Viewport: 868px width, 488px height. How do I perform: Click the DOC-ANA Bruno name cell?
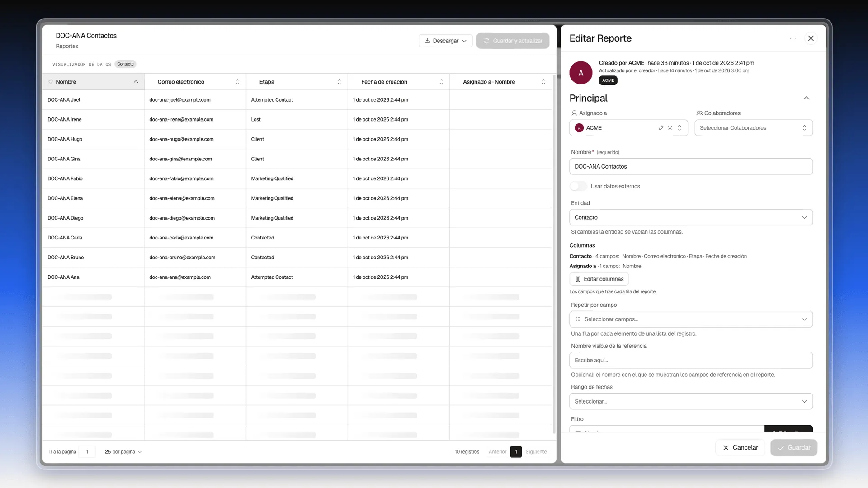(93, 258)
